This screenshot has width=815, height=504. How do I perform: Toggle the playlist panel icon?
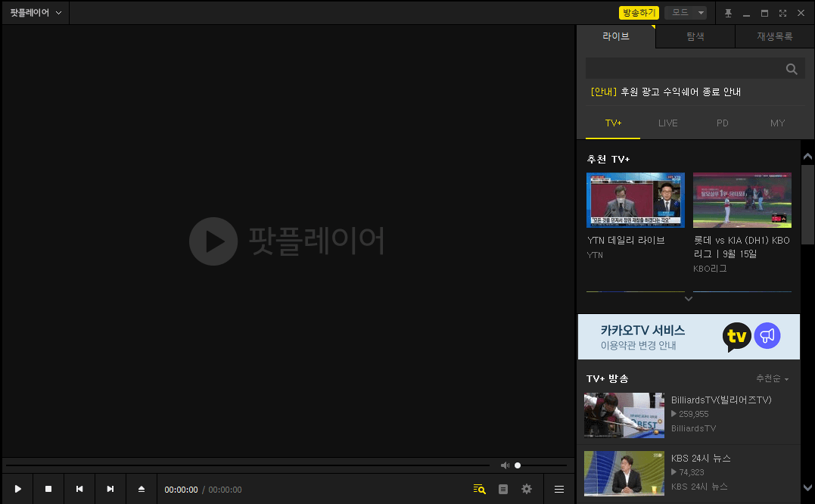(x=503, y=489)
